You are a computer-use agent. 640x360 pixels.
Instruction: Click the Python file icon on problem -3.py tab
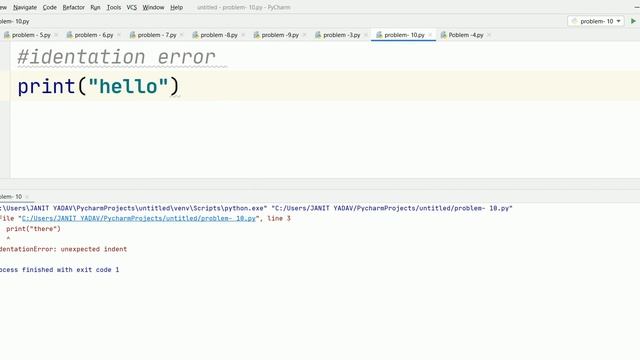(318, 35)
